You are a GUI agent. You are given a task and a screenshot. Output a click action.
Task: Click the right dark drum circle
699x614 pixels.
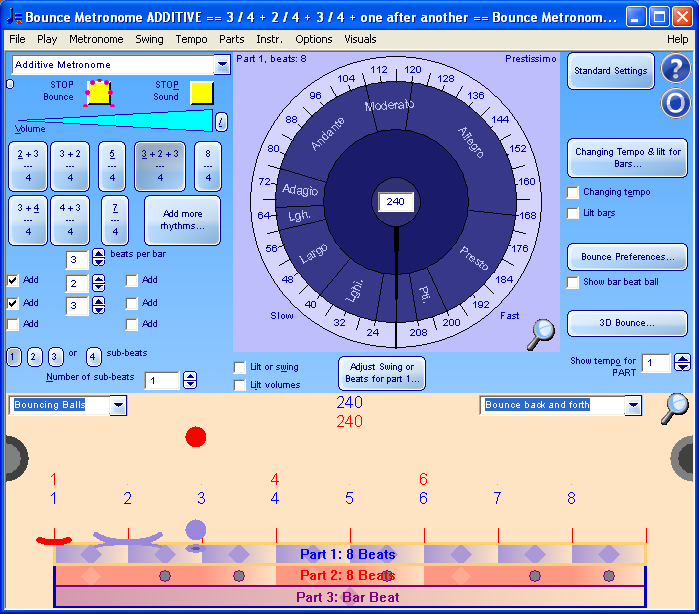[683, 457]
